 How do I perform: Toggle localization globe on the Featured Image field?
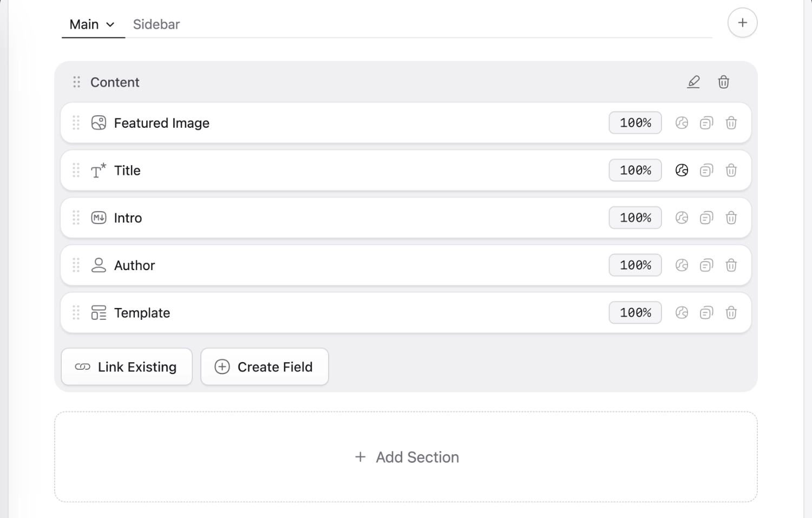(682, 123)
